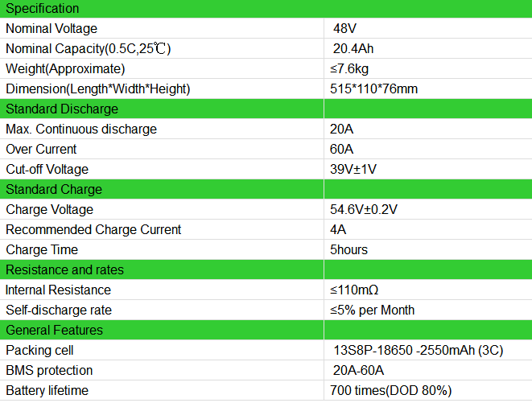Click the Recommended Charge Current label

[93, 230]
